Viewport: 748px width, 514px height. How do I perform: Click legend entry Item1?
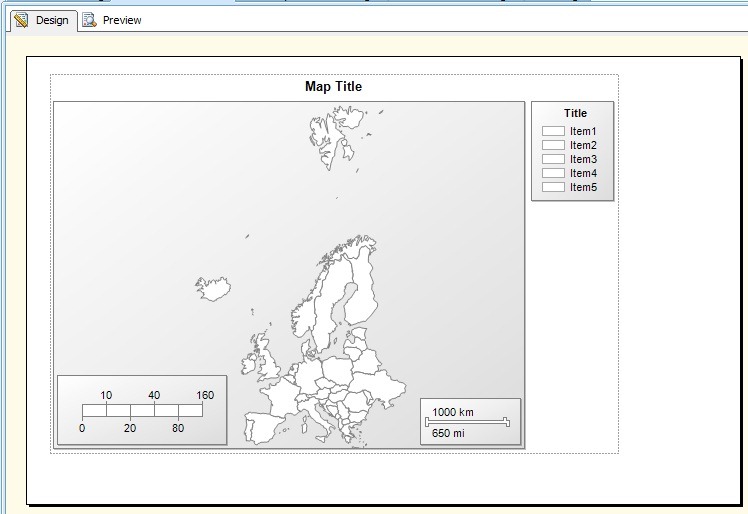(583, 131)
